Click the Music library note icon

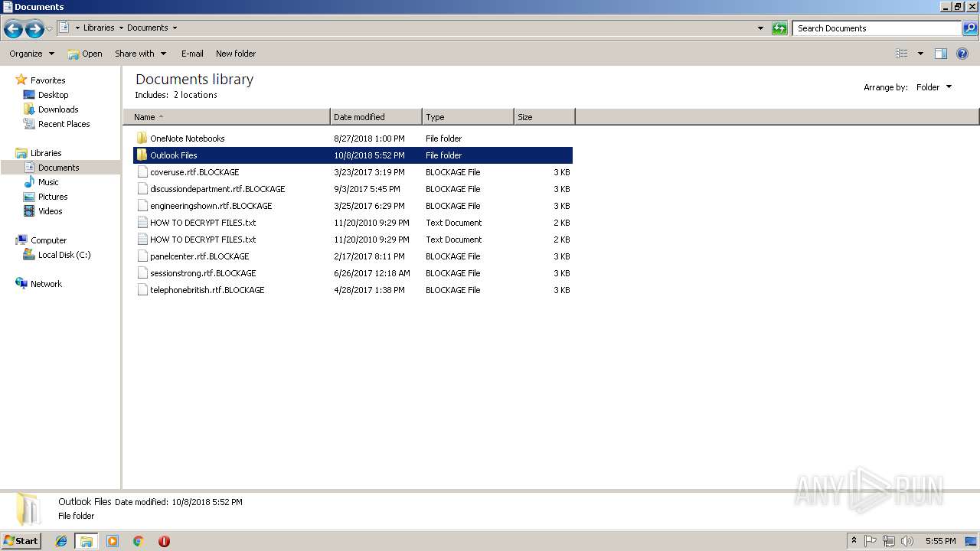point(29,182)
